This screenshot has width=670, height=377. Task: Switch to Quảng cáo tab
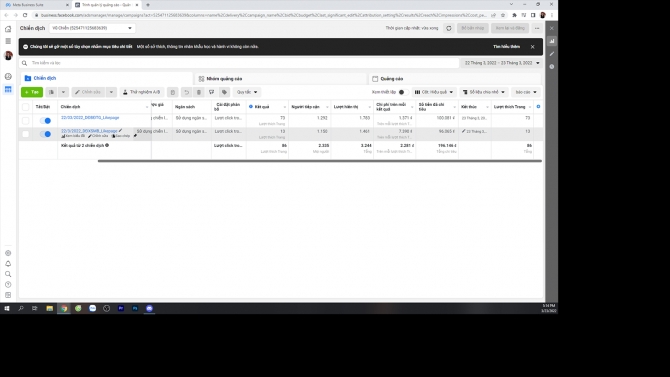455,79
